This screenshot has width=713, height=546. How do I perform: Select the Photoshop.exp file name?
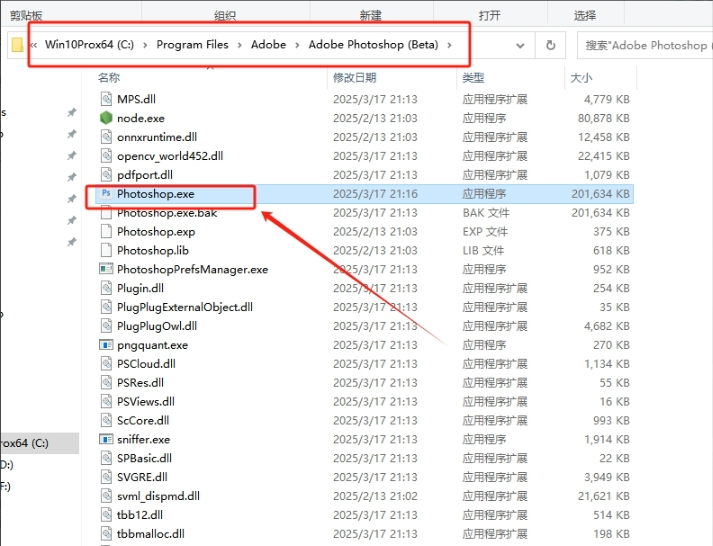[x=156, y=231]
